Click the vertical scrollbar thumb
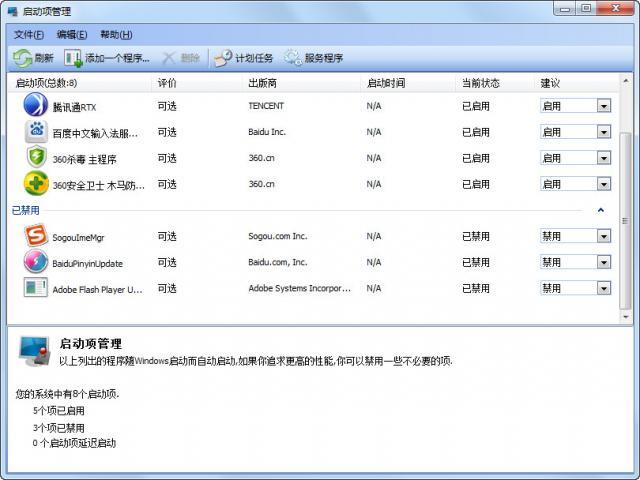This screenshot has height=480, width=640. 626,221
